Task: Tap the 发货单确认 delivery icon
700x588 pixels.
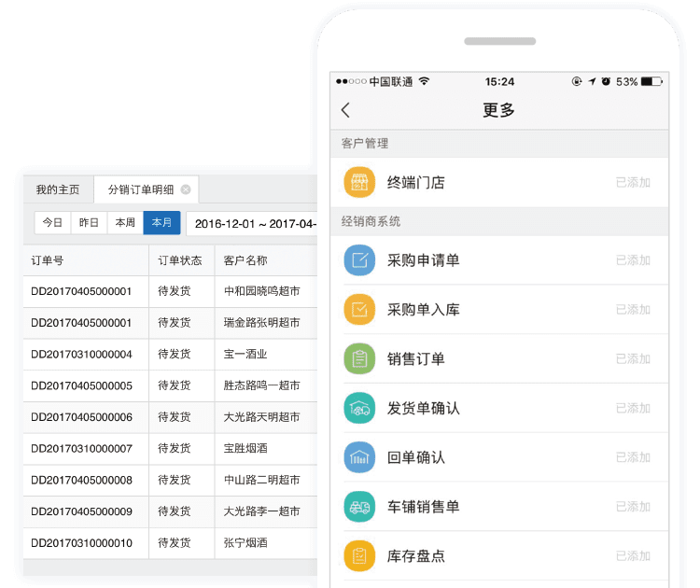Action: pyautogui.click(x=359, y=409)
